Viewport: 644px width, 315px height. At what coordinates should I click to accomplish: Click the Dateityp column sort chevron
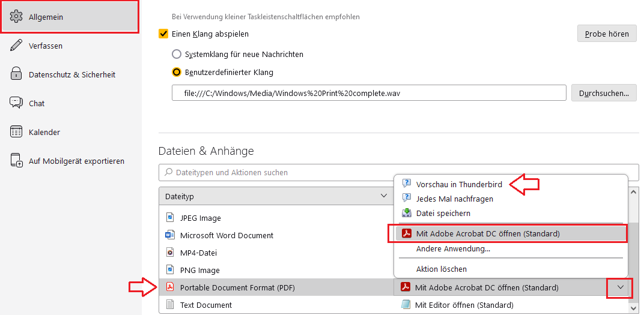pos(384,196)
